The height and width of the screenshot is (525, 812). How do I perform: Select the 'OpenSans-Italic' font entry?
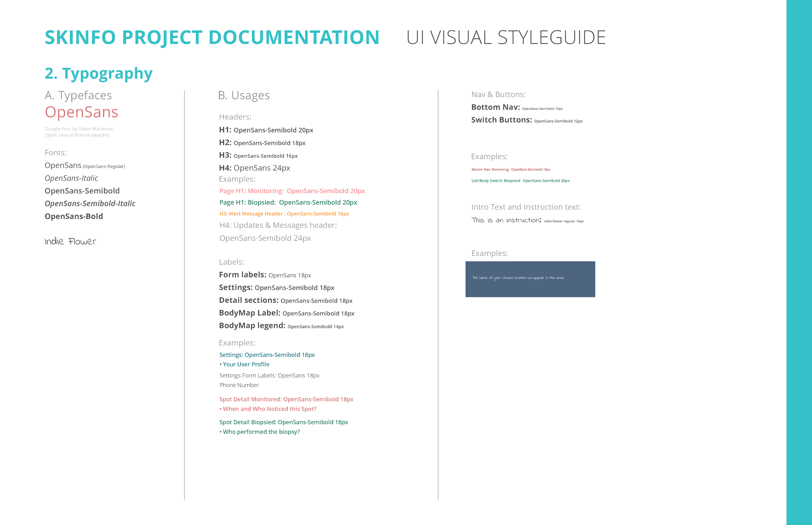tap(71, 178)
